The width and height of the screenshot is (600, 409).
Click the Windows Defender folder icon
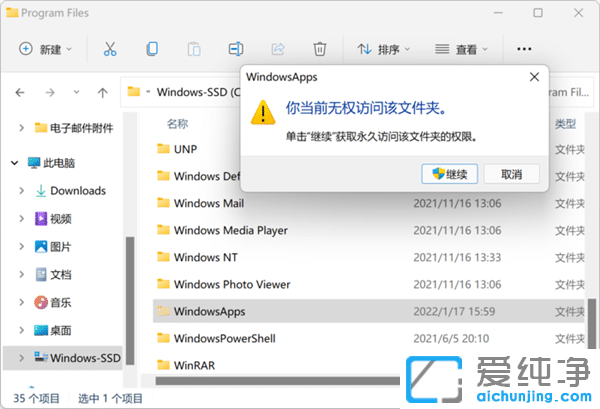tap(163, 176)
